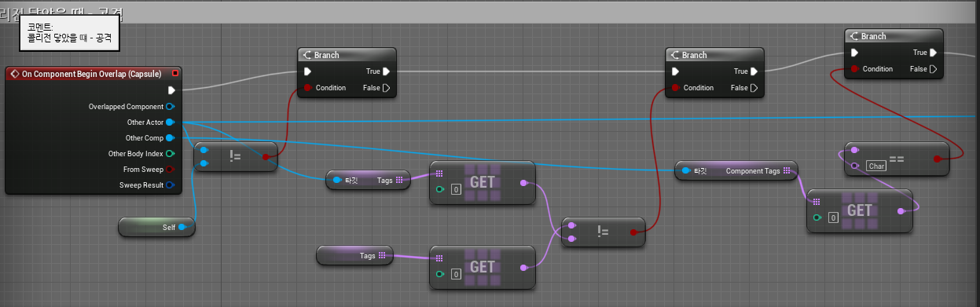Click the middle Branch's exec input pin

(x=675, y=71)
